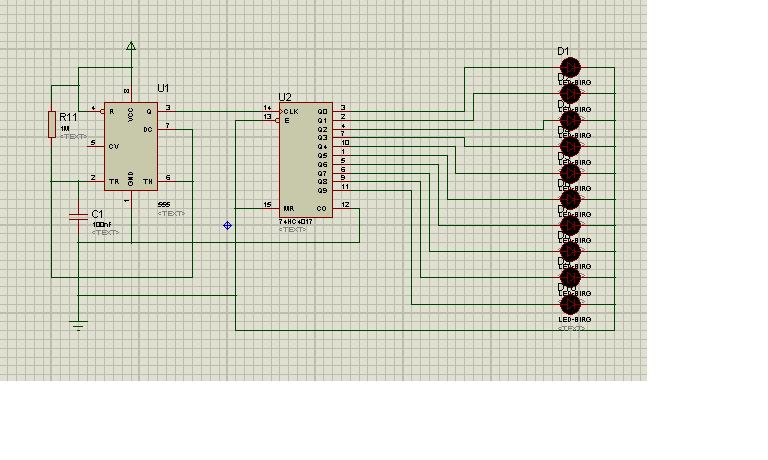768x460 pixels.
Task: Select the U1 555 timer chip body
Action: (x=131, y=146)
